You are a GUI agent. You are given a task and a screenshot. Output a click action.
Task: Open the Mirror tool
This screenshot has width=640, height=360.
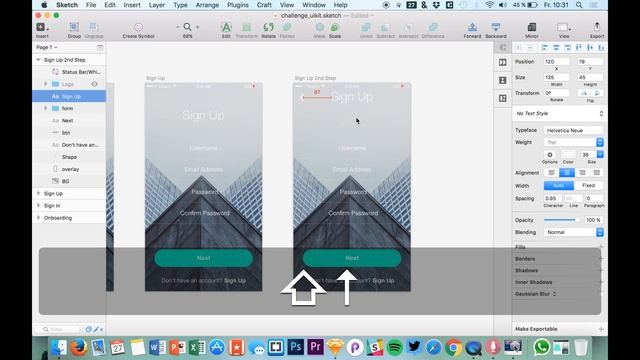click(x=531, y=27)
